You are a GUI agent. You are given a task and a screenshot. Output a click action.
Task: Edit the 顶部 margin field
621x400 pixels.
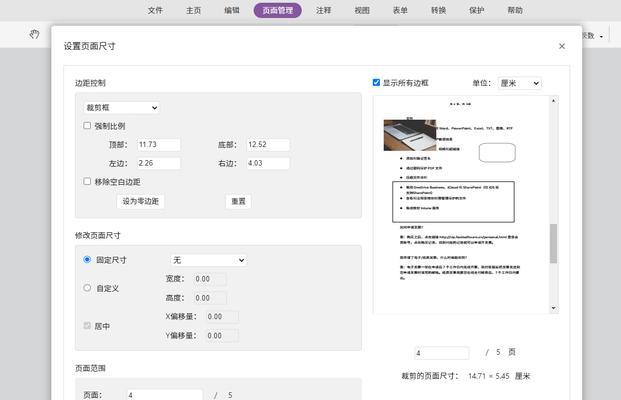click(158, 145)
